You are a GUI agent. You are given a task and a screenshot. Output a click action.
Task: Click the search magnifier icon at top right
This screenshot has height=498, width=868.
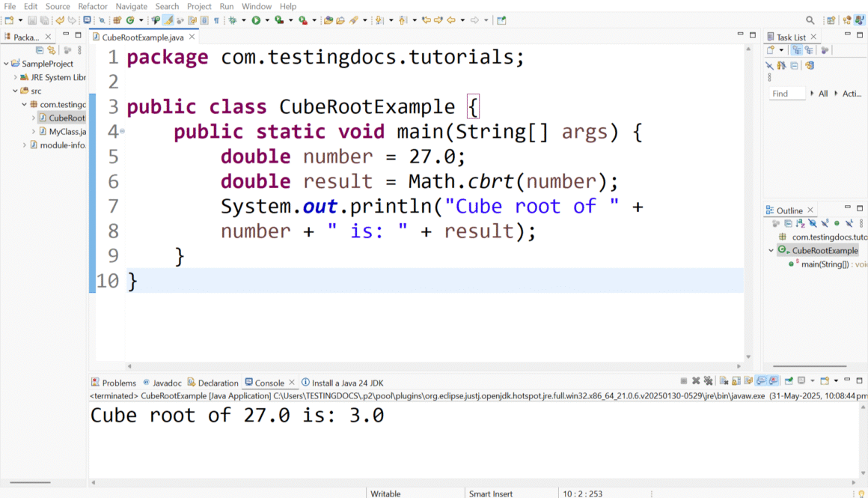point(810,20)
